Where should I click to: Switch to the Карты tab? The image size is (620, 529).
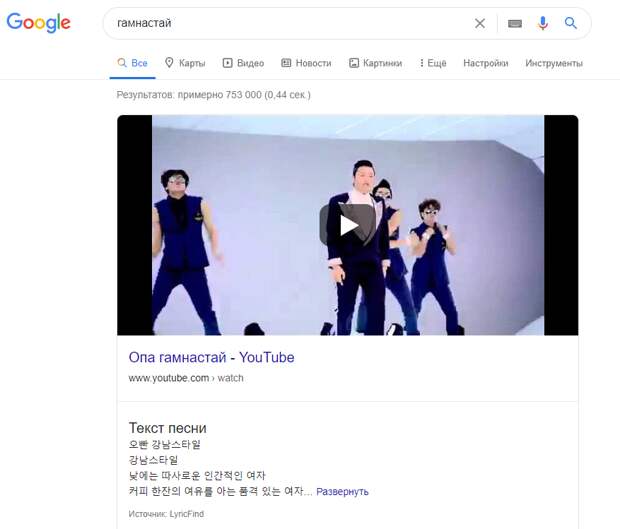[x=185, y=63]
